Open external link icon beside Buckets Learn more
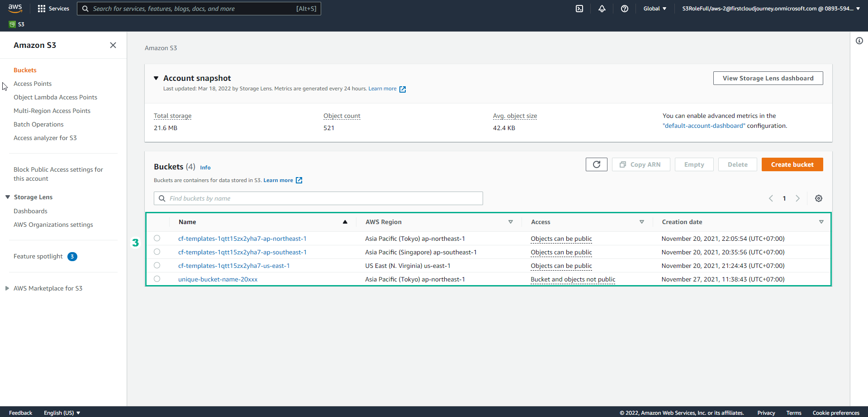The image size is (868, 417). point(299,180)
